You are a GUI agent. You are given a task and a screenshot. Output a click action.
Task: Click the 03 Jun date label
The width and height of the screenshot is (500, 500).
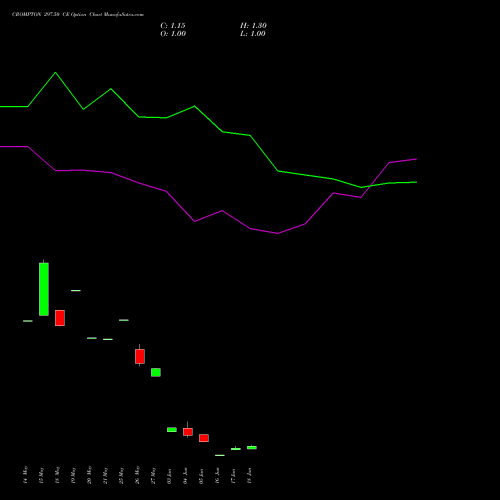pyautogui.click(x=170, y=476)
